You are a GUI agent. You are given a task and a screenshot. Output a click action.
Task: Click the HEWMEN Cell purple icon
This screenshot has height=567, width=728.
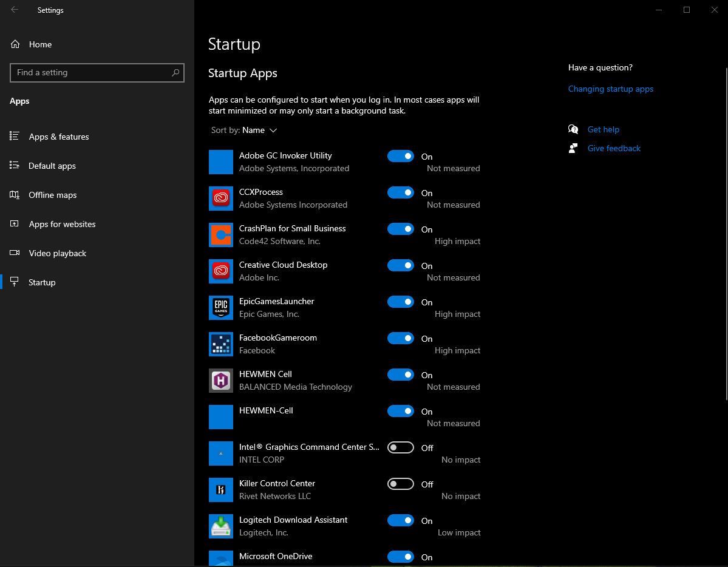click(220, 381)
